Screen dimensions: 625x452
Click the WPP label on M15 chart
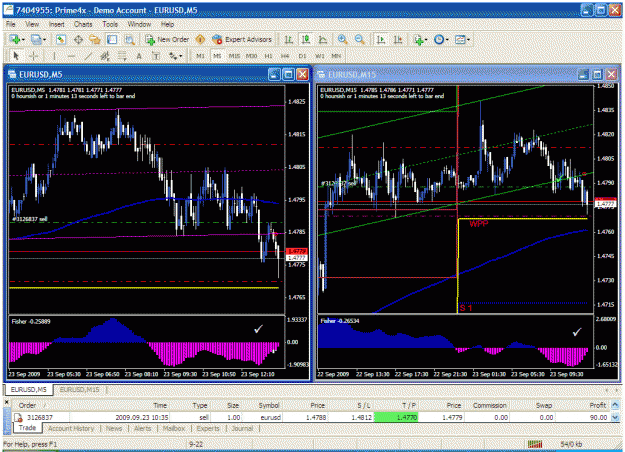(478, 224)
